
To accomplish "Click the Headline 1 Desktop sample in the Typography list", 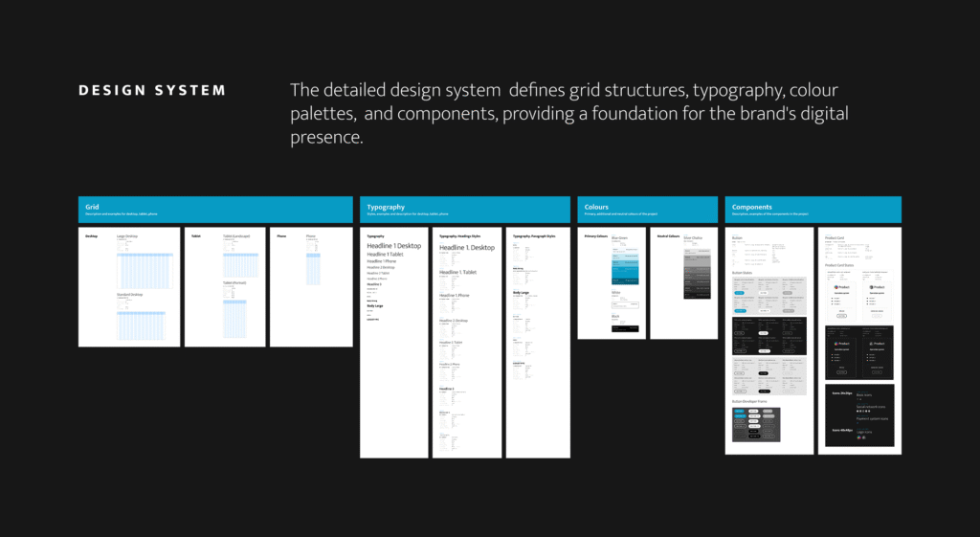I will pos(393,246).
